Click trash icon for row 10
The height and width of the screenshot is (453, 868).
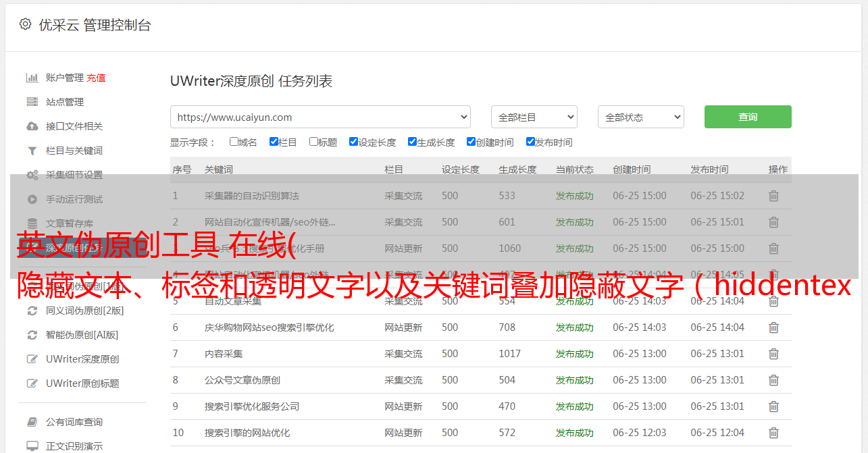(773, 433)
